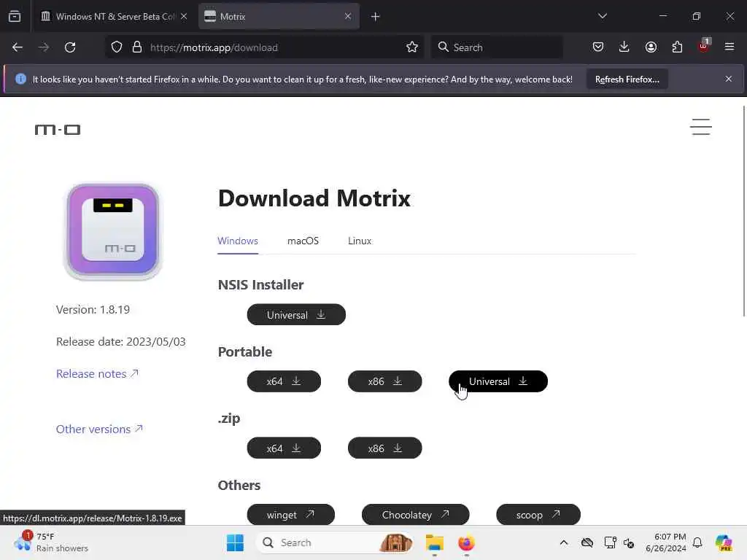Select the Linux platform tab

pos(360,241)
